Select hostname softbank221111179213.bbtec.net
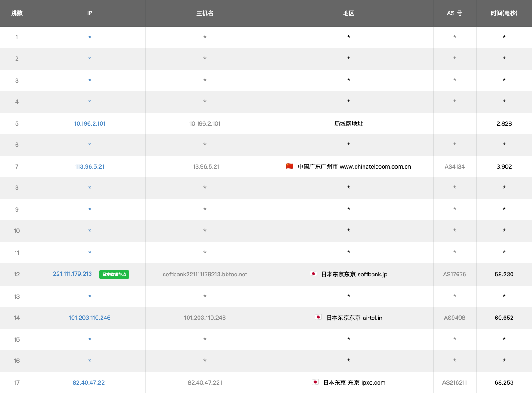Viewport: 532px width, 393px height. pos(205,275)
